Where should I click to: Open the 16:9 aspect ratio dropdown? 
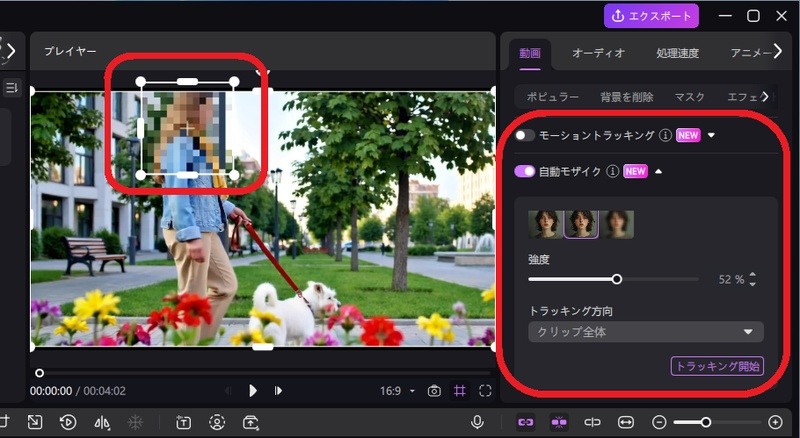[x=397, y=391]
